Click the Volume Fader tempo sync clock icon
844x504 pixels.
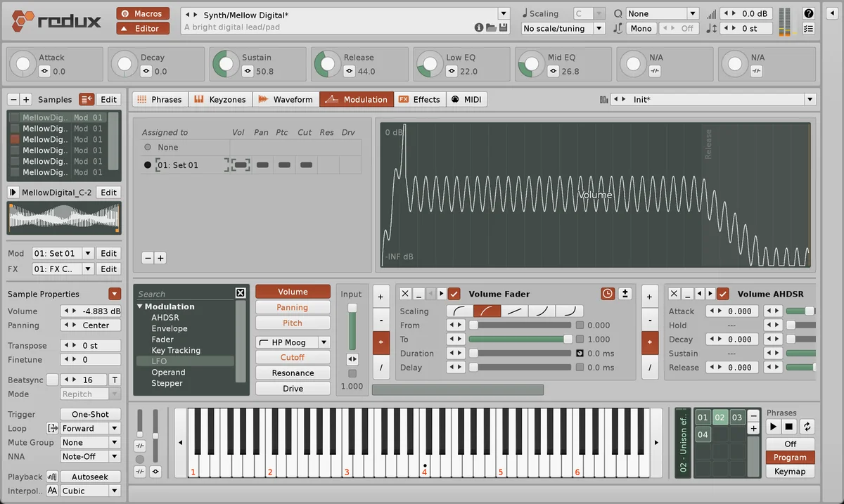pyautogui.click(x=608, y=294)
